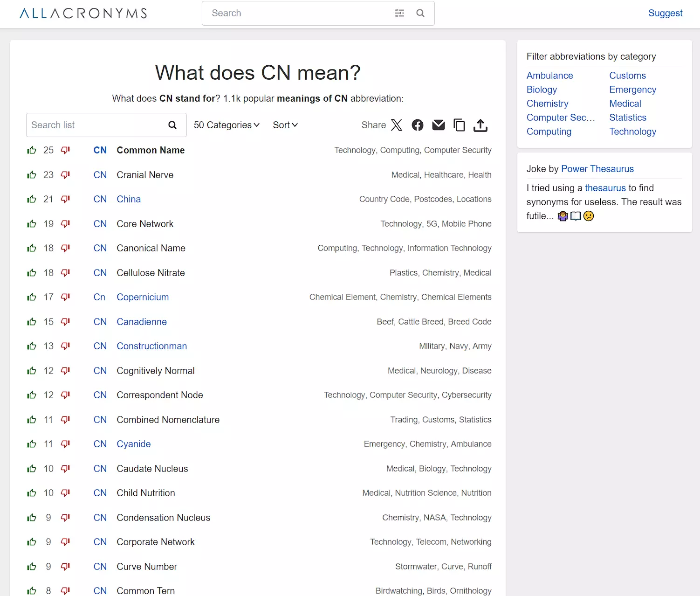This screenshot has width=700, height=596.
Task: Open the Suggest link
Action: (x=665, y=13)
